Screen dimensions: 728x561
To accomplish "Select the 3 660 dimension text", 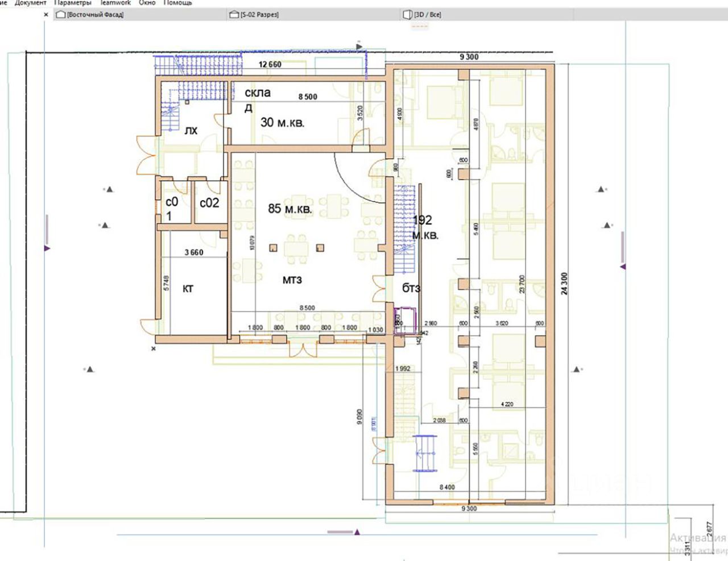I will 193,252.
